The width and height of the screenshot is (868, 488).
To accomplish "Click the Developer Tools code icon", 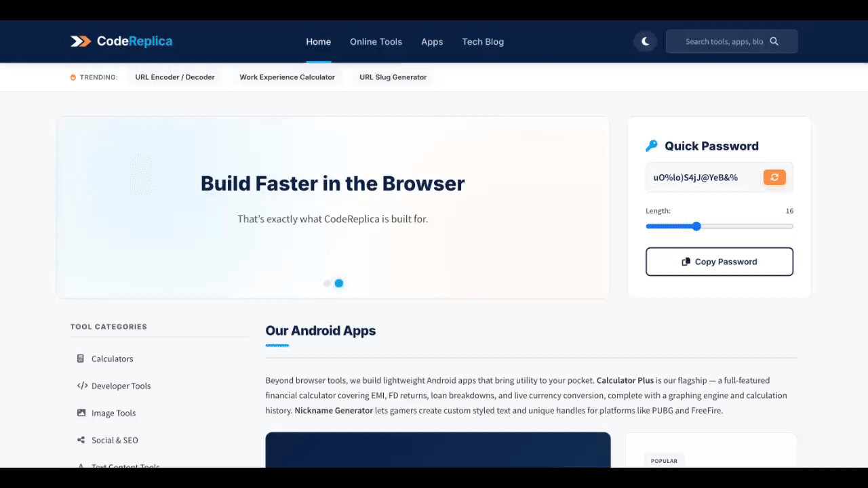I will (82, 386).
